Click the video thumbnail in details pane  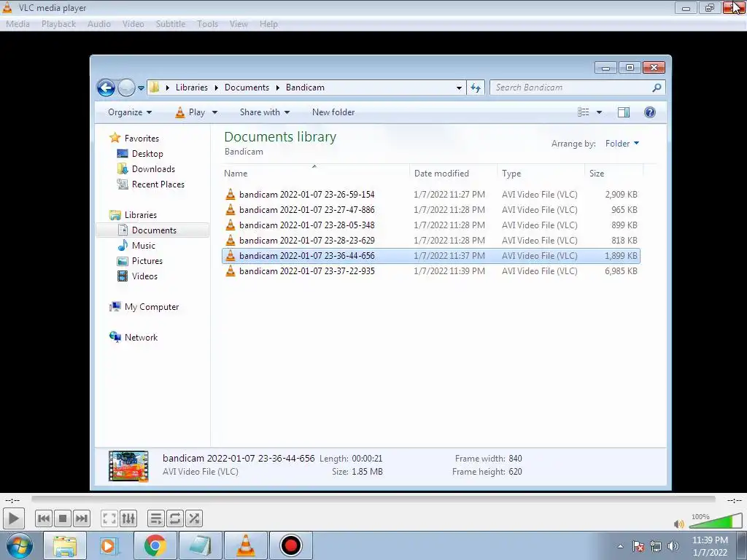pyautogui.click(x=128, y=466)
